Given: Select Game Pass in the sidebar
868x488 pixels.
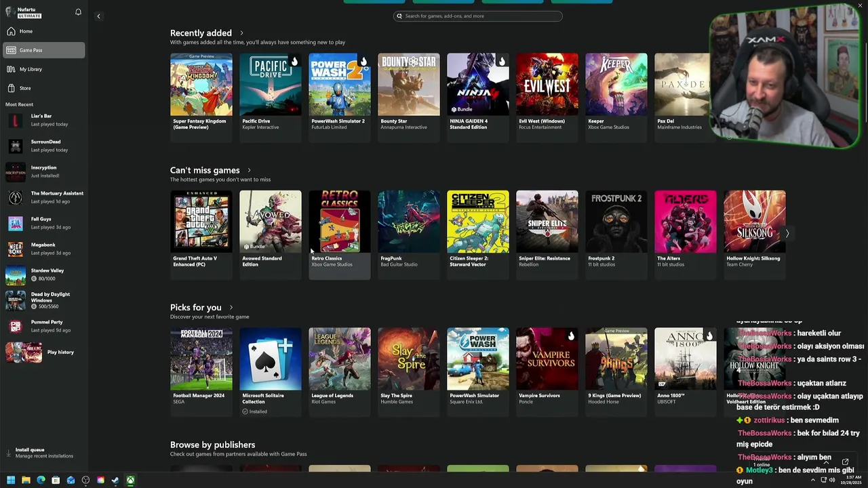Looking at the screenshot, I should [44, 50].
